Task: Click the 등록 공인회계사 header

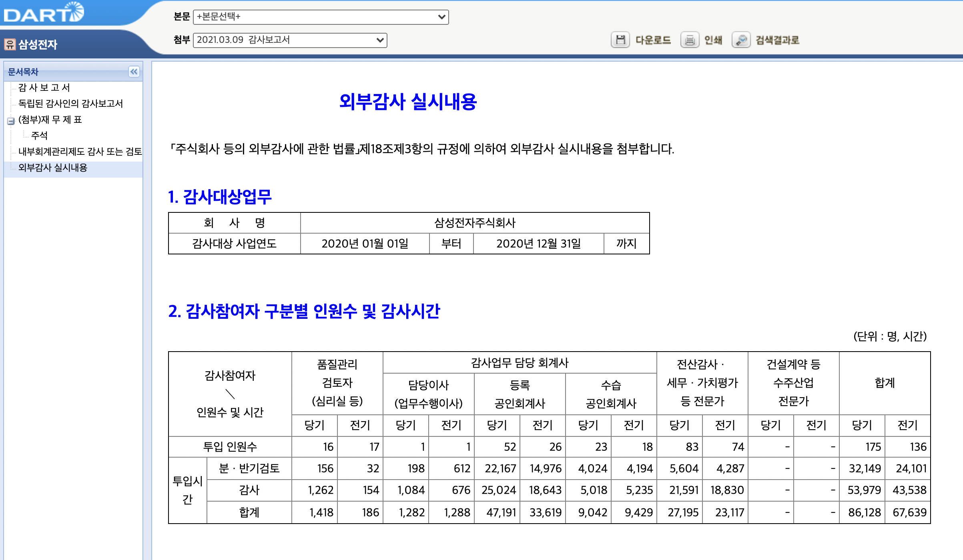Action: pos(520,394)
